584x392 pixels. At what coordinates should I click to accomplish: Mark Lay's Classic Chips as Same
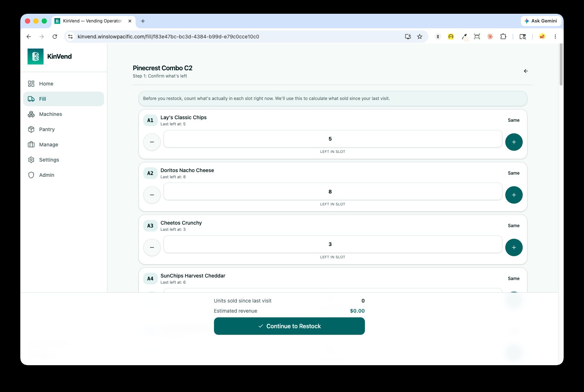click(x=514, y=120)
